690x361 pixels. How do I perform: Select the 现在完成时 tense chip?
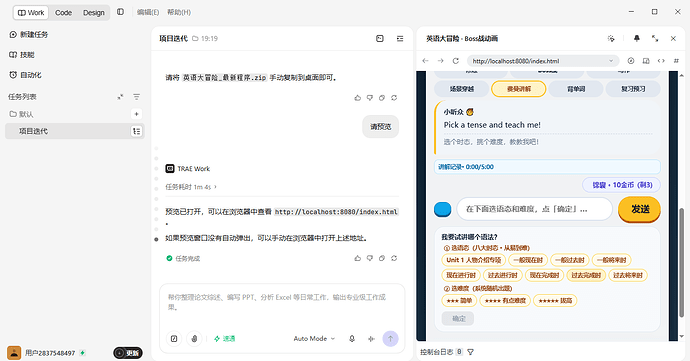click(544, 275)
